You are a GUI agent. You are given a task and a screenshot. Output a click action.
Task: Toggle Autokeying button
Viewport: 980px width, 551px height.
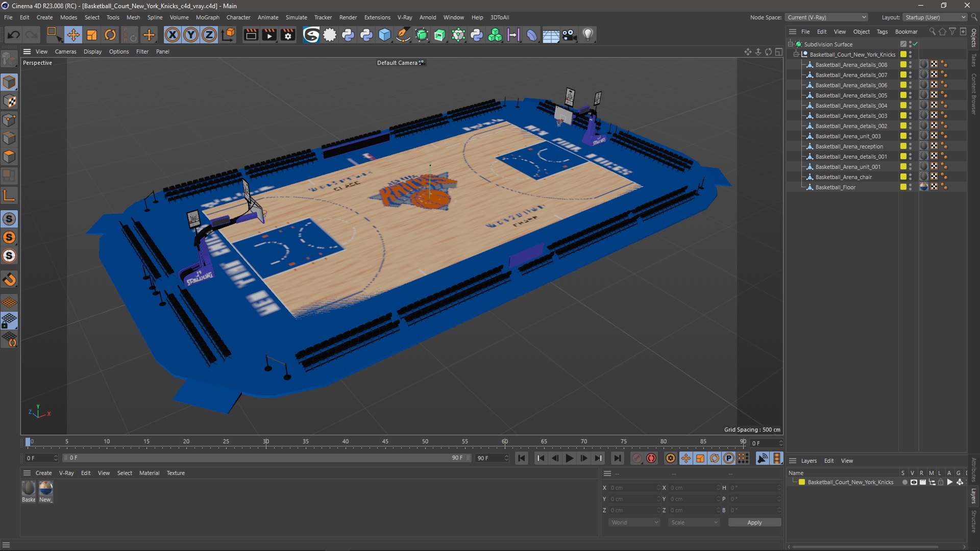(x=651, y=458)
